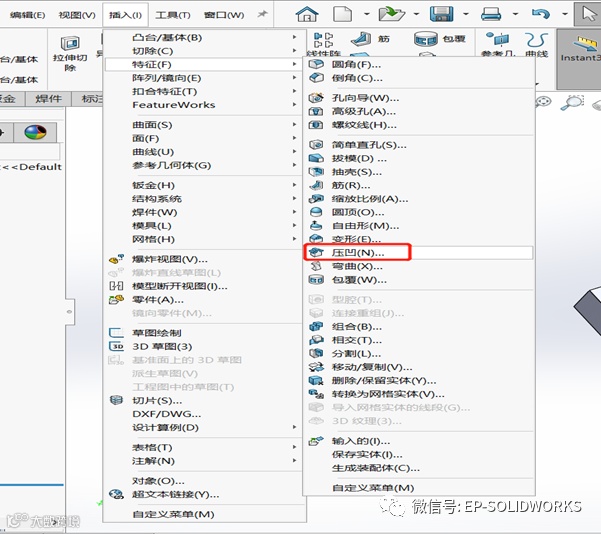Choose 圆顶(O) dome feature
Image resolution: width=601 pixels, height=534 pixels.
pos(419,212)
